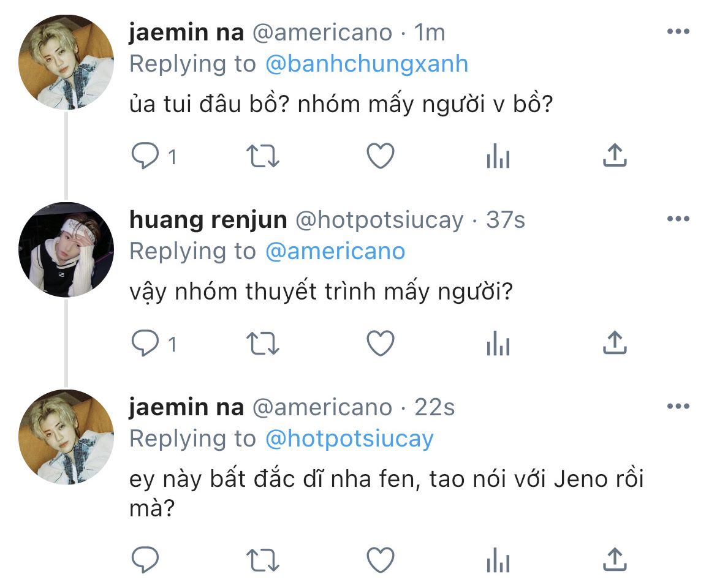The width and height of the screenshot is (717, 588).
Task: View analytics of huang renjun's tweet
Action: 498,345
